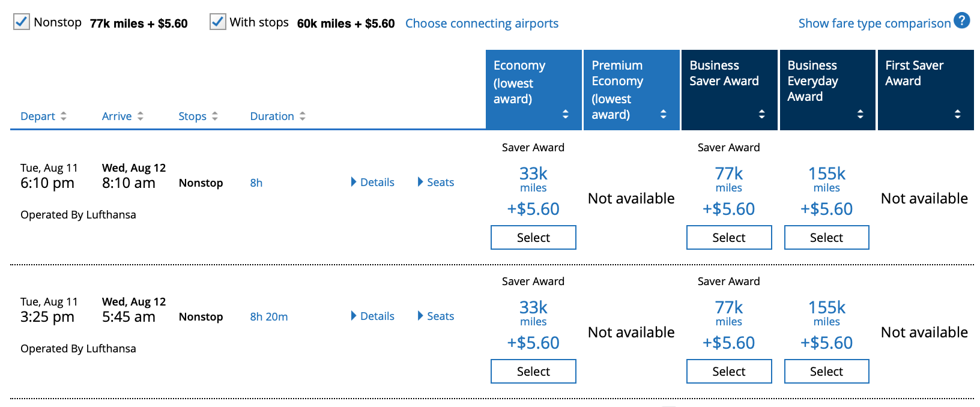Screen dimensions: 980x407
Task: Sort the First Saver Award column
Action: [957, 113]
